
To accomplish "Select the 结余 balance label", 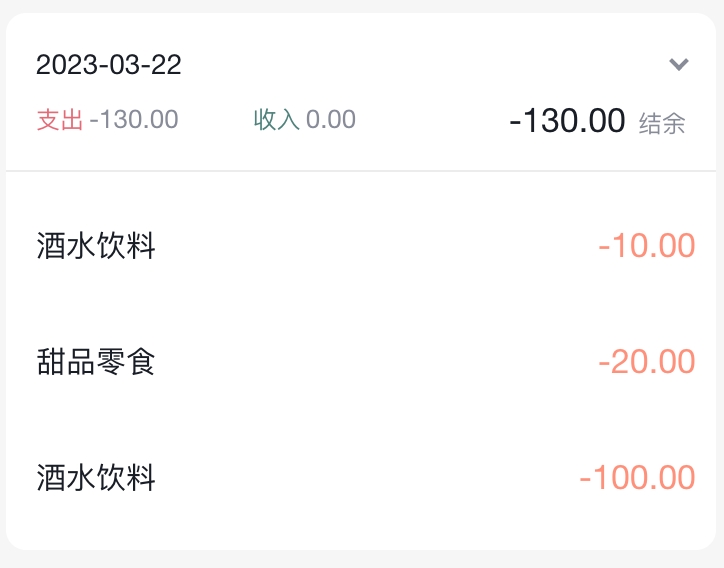I will pyautogui.click(x=662, y=123).
